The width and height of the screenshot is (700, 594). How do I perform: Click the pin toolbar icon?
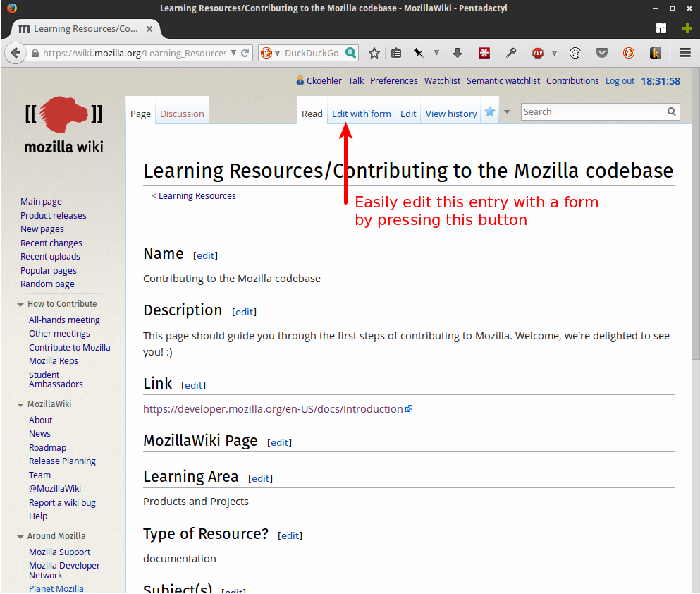point(418,53)
